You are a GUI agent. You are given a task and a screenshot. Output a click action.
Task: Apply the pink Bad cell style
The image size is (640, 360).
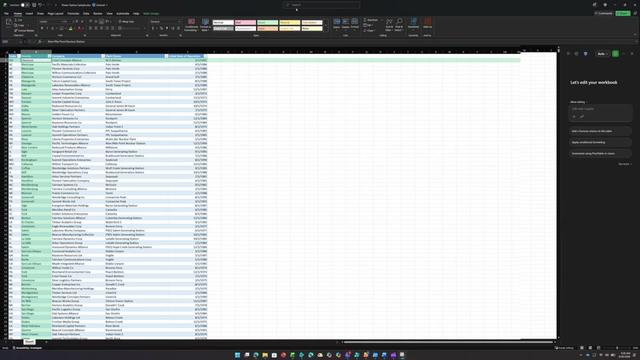click(x=245, y=22)
